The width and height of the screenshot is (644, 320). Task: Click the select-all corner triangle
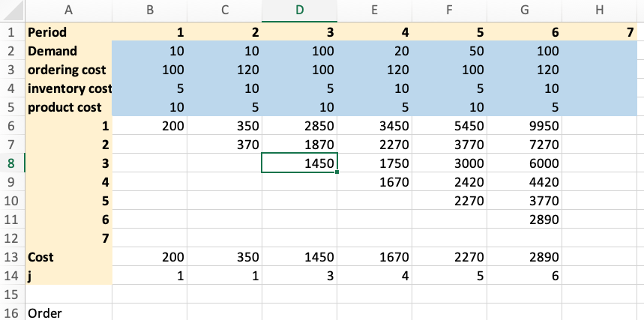12,10
